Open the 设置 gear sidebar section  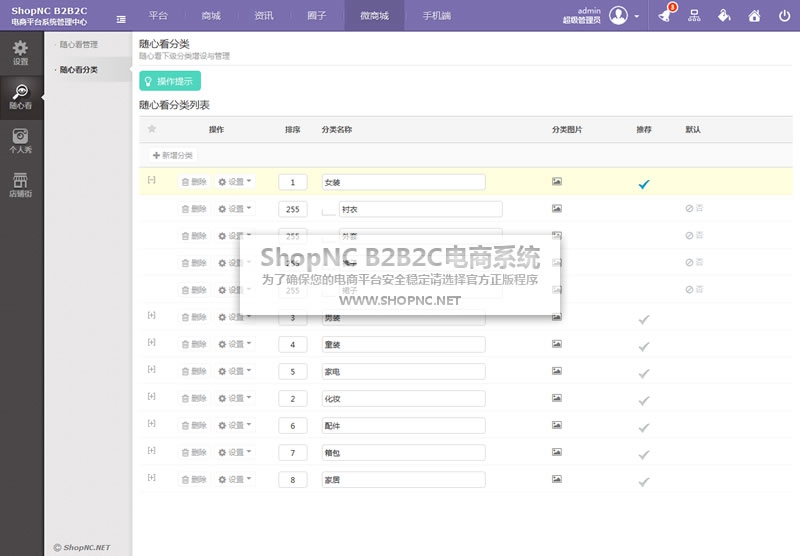coord(20,53)
